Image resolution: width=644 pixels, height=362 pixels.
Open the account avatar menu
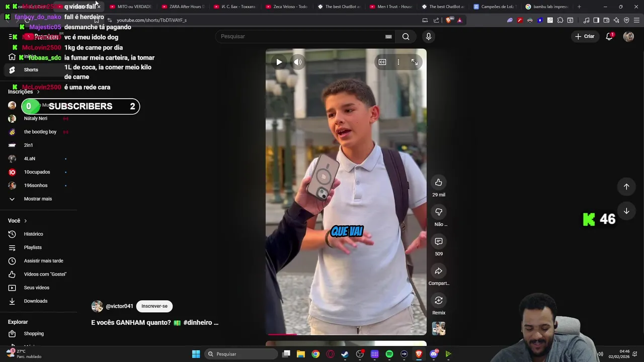tap(628, 36)
